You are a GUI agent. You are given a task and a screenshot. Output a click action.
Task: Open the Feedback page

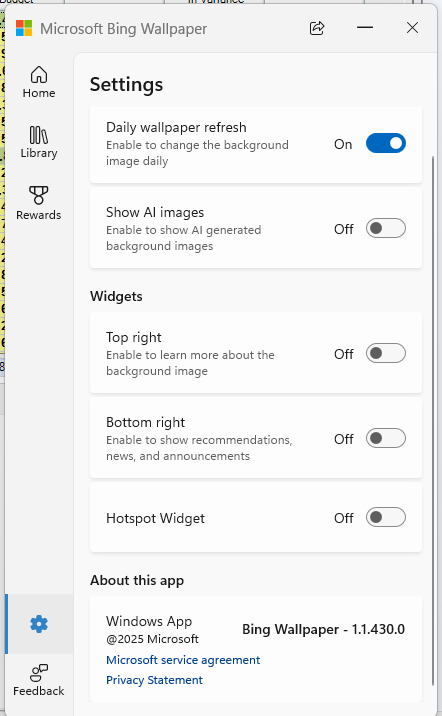pyautogui.click(x=39, y=680)
